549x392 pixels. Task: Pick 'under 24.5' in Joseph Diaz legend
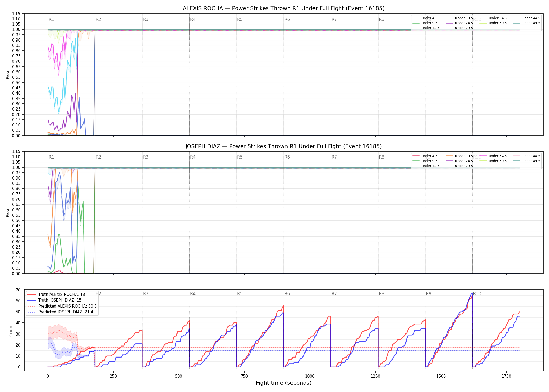(459, 161)
